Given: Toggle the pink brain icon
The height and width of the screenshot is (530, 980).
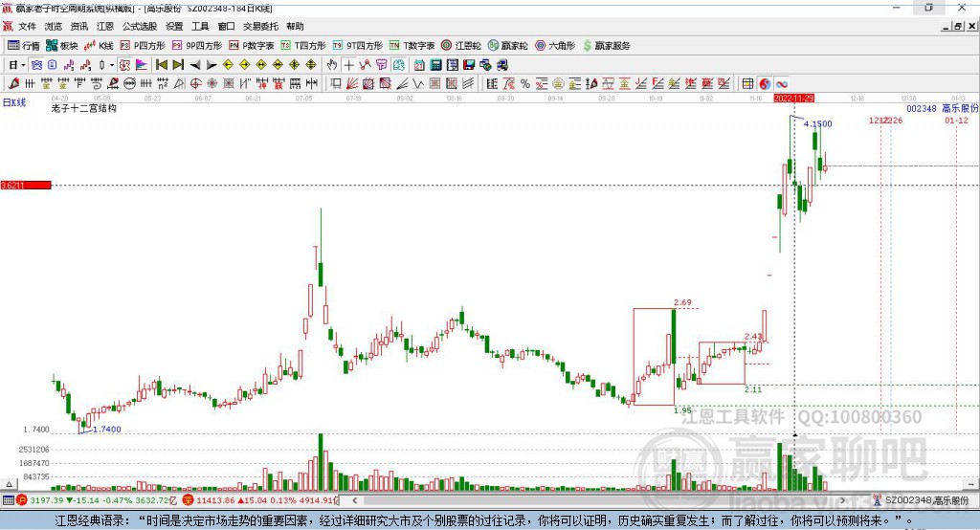Looking at the screenshot, I should 381,65.
